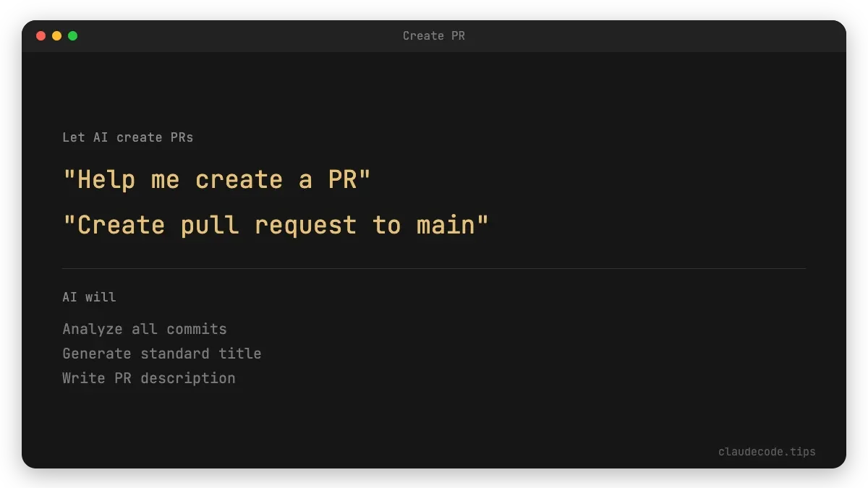Minimize the window with the yellow button

click(56, 35)
